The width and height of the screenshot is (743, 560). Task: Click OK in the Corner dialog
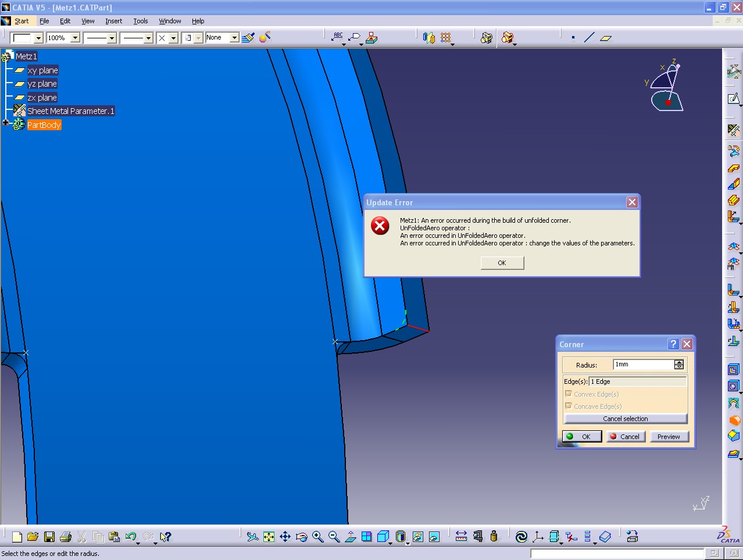(581, 436)
